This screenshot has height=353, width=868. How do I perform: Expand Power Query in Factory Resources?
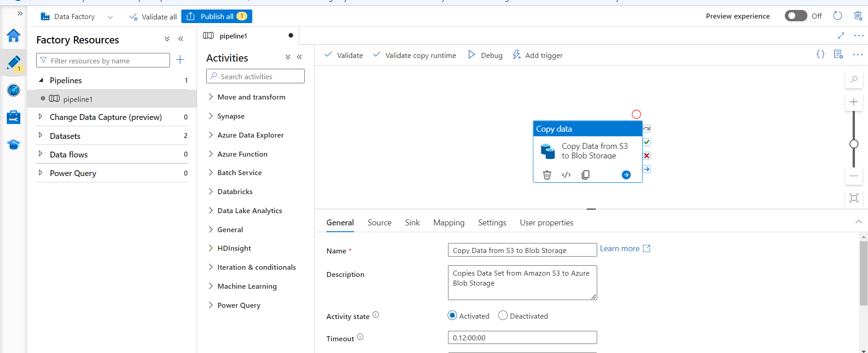[41, 173]
